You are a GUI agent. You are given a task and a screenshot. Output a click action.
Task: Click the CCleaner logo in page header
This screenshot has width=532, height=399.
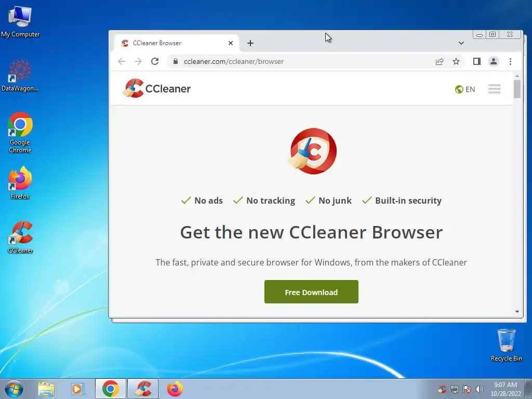(x=156, y=88)
